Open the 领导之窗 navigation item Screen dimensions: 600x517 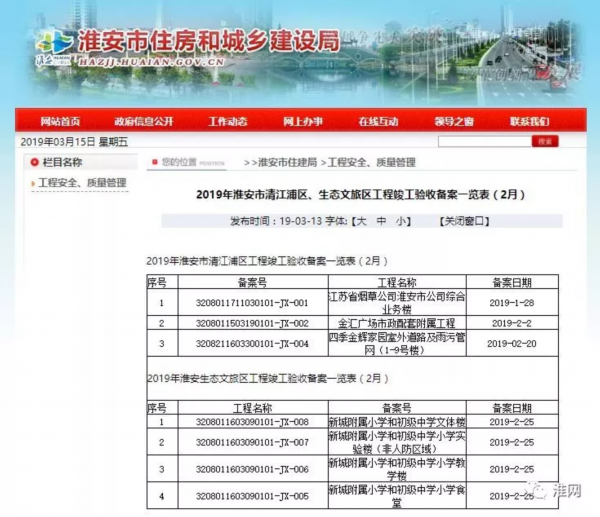click(x=454, y=121)
